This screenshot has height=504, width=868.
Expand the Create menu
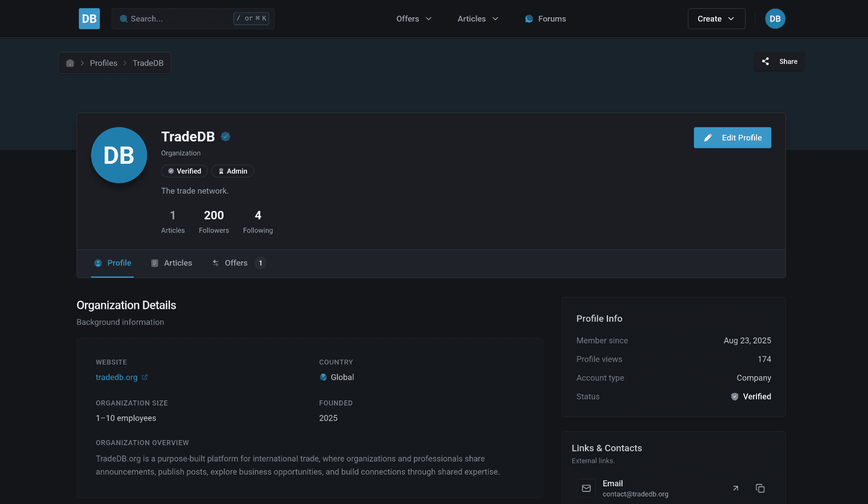pyautogui.click(x=716, y=19)
